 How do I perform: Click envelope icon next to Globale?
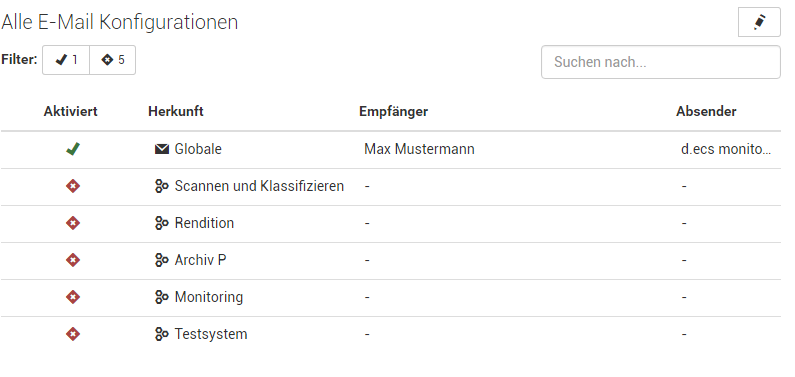pyautogui.click(x=162, y=149)
